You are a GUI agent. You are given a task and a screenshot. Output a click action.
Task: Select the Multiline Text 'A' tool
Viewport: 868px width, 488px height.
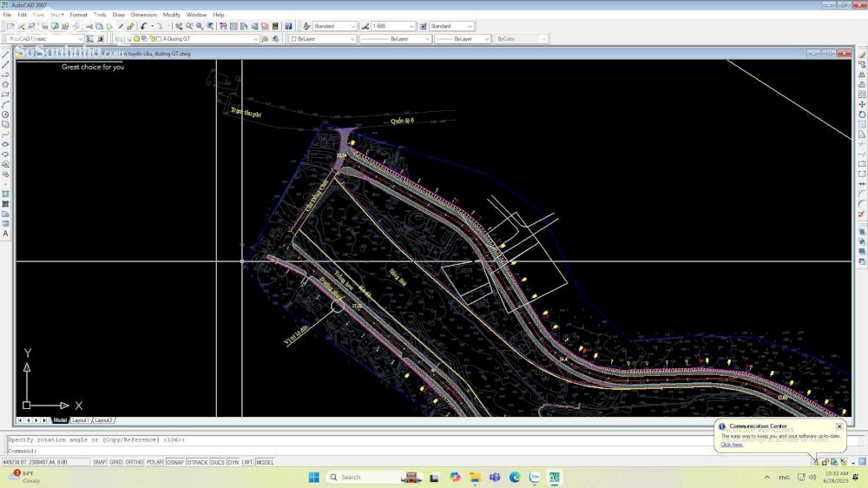pos(6,234)
